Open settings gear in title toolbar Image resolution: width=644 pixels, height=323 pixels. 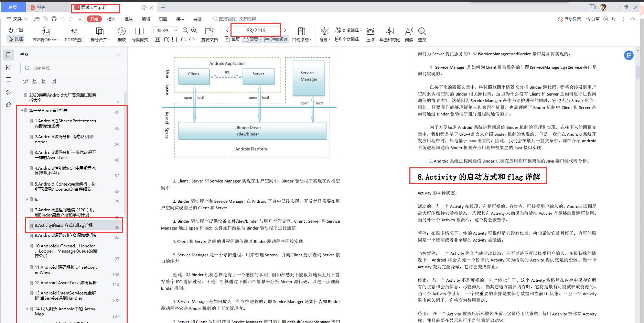point(606,19)
